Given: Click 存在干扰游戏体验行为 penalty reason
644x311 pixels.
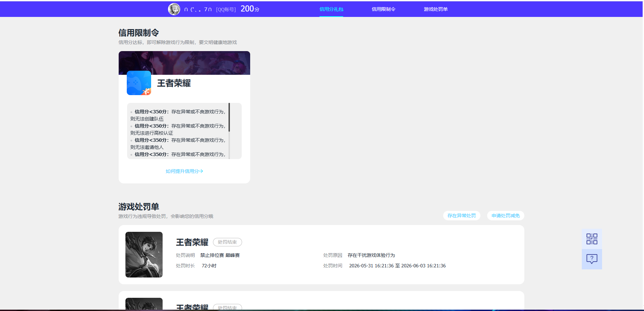Looking at the screenshot, I should pos(371,255).
